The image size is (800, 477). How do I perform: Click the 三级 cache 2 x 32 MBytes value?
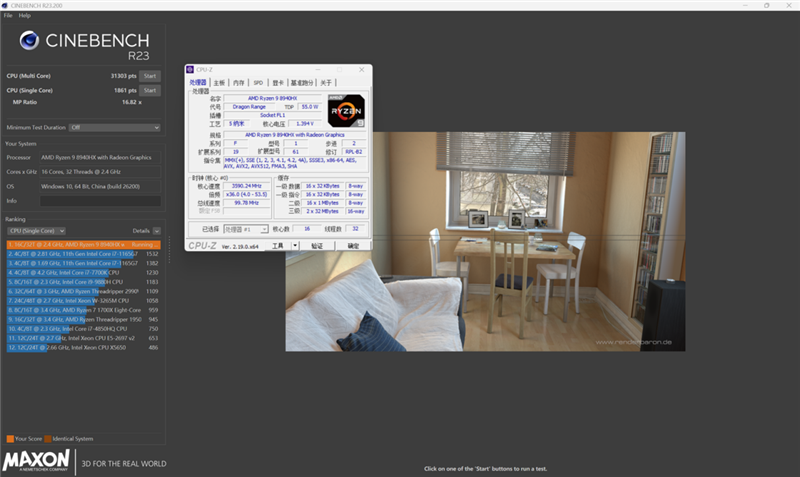point(322,211)
